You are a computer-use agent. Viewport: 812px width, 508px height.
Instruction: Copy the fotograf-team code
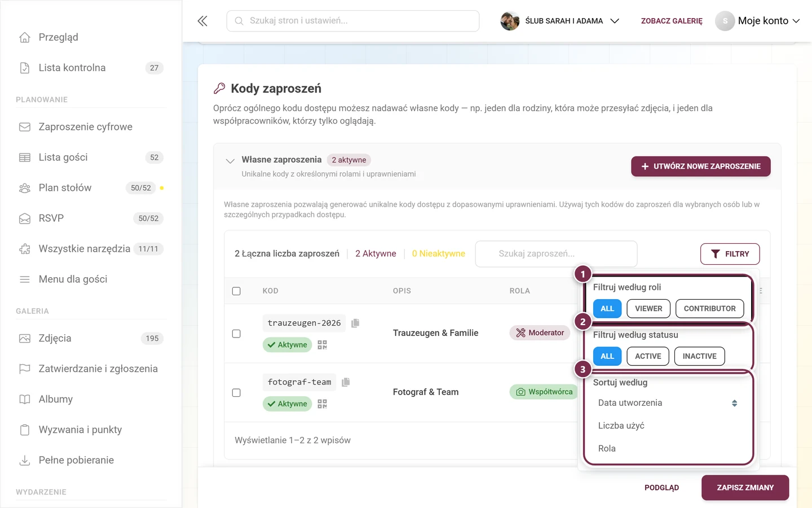pyautogui.click(x=346, y=382)
